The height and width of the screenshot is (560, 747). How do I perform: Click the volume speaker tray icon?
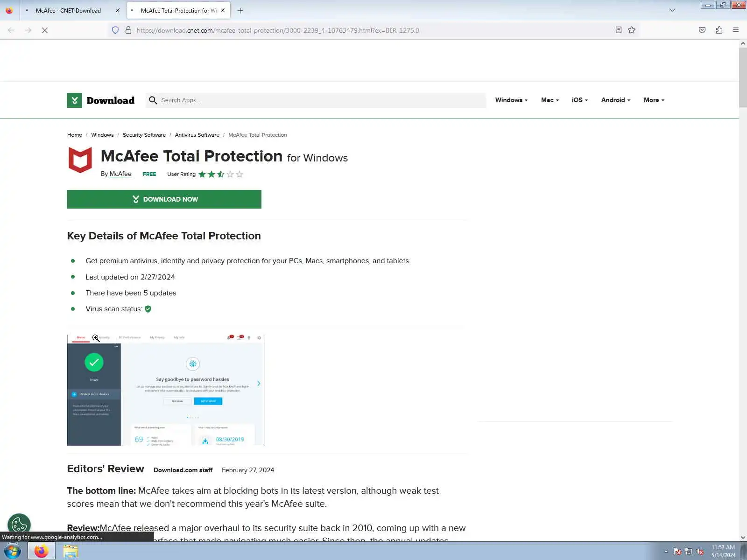pos(700,552)
